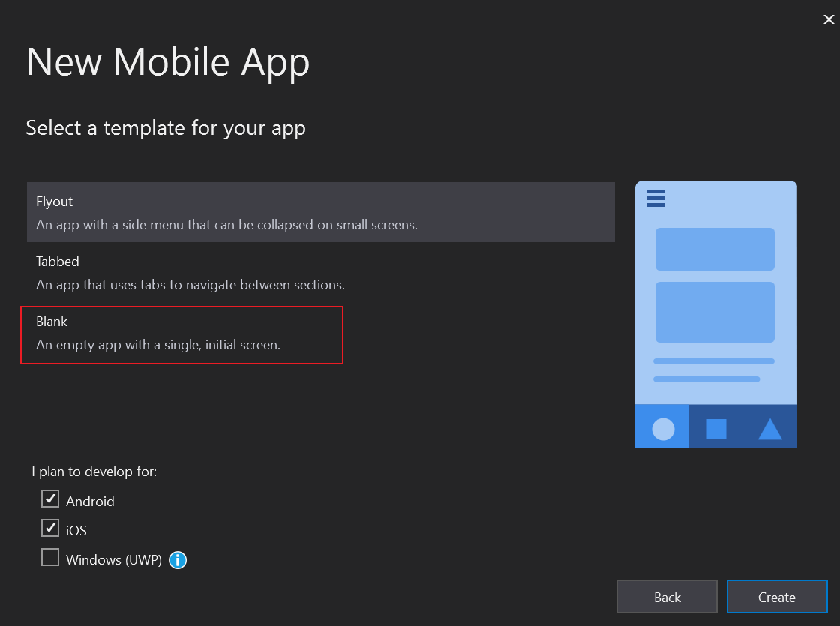Screen dimensions: 840x626
Task: Click the Back button
Action: point(667,597)
